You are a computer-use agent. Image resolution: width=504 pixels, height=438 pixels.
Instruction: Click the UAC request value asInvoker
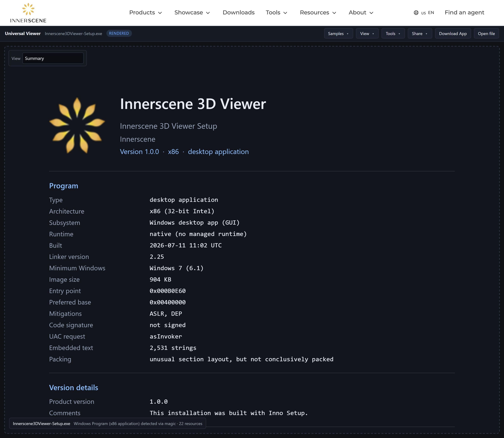[166, 336]
